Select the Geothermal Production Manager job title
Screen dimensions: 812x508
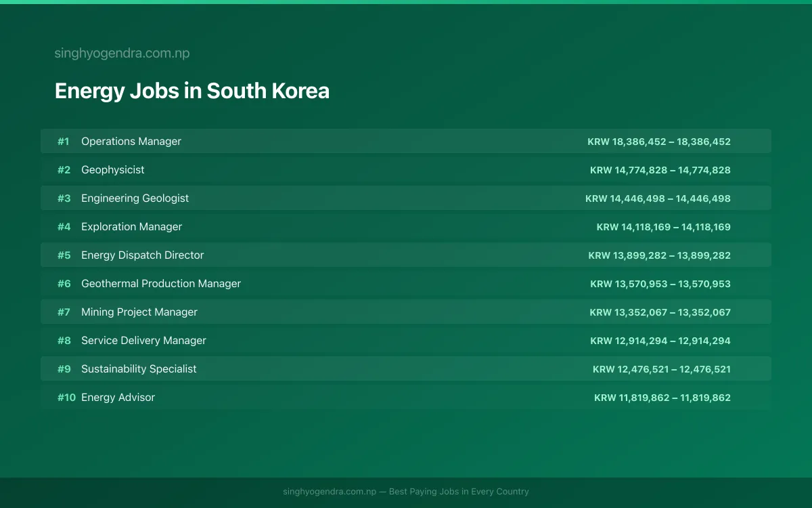[161, 284]
